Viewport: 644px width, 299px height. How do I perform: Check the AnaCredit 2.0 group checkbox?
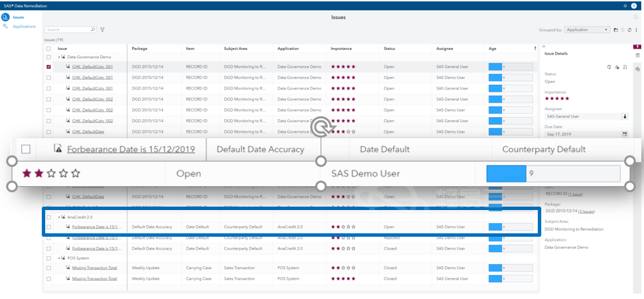click(x=49, y=217)
